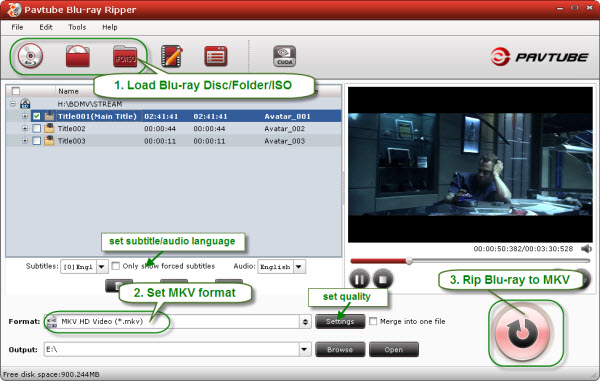Open the Help menu
The width and height of the screenshot is (600, 381).
tap(110, 27)
